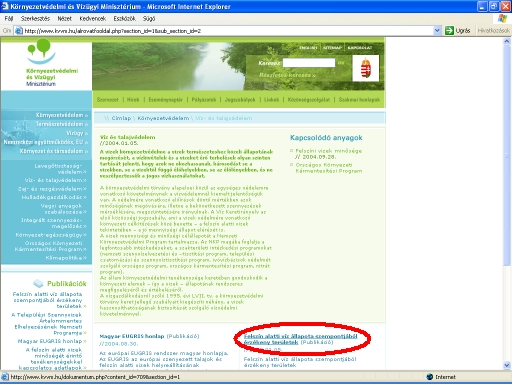The image size is (512, 384).
Task: Open the Sitemap link
Action: coord(332,48)
